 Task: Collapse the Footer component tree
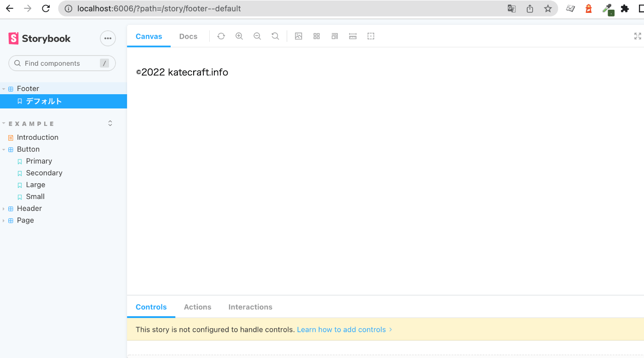coord(4,88)
